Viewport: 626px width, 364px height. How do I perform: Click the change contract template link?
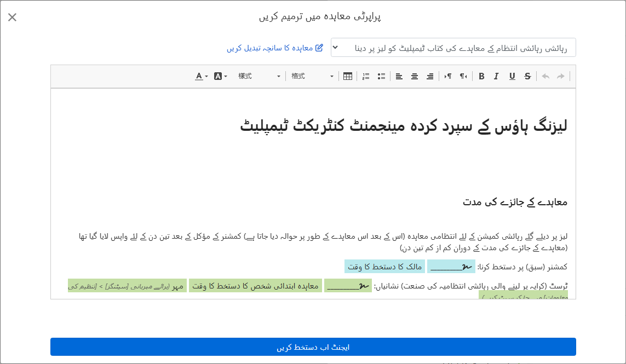[275, 48]
